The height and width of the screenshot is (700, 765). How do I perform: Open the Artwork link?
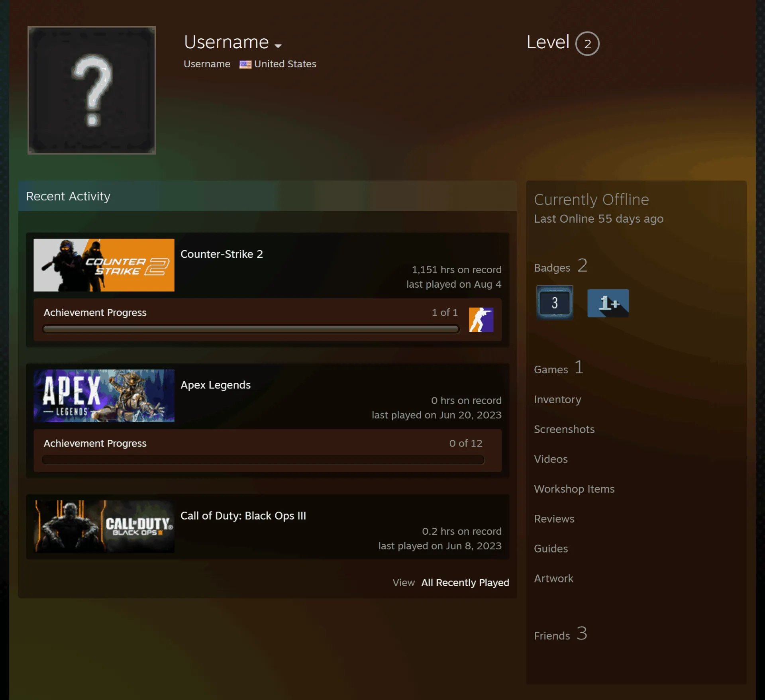[553, 578]
